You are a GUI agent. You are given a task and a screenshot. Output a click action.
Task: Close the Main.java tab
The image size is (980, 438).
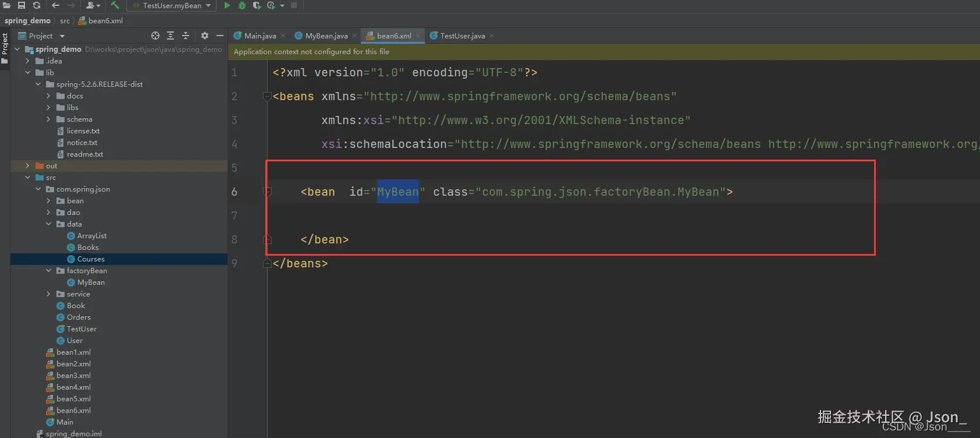[x=283, y=36]
